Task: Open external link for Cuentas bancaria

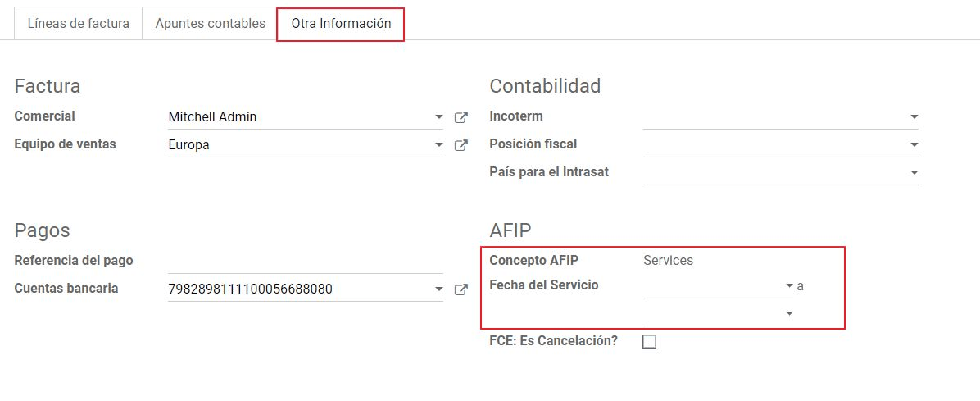Action: [461, 289]
